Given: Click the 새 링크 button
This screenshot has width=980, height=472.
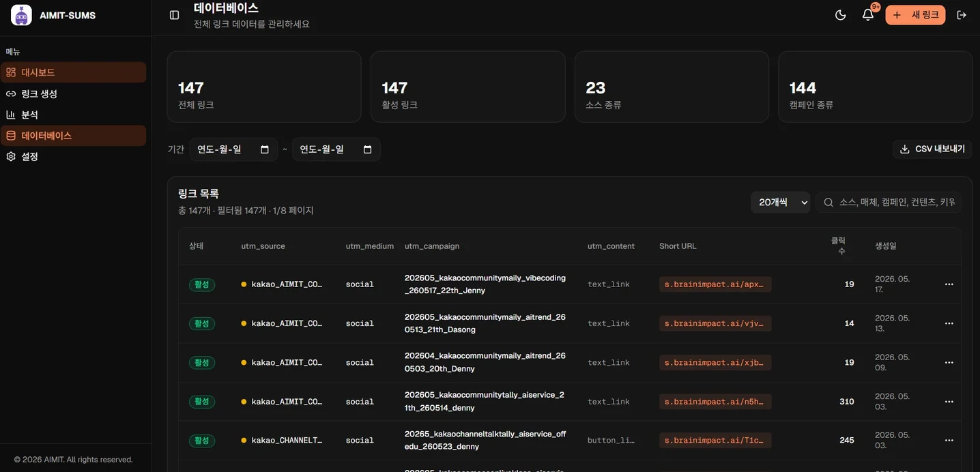Looking at the screenshot, I should click(x=915, y=15).
